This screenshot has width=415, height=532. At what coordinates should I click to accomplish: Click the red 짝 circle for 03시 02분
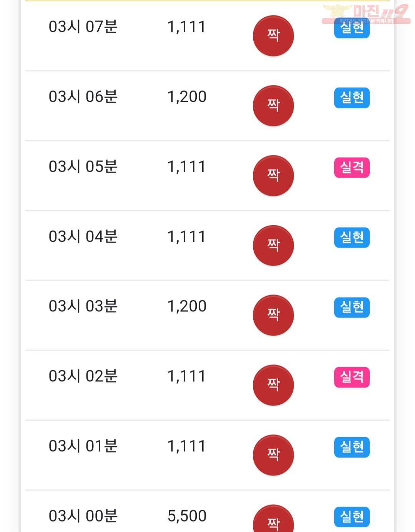coord(273,385)
